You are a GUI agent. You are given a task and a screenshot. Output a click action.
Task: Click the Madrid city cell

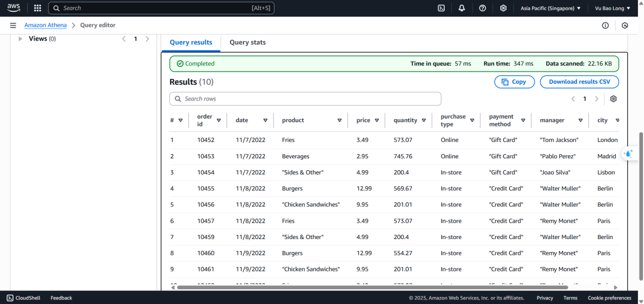pyautogui.click(x=607, y=156)
